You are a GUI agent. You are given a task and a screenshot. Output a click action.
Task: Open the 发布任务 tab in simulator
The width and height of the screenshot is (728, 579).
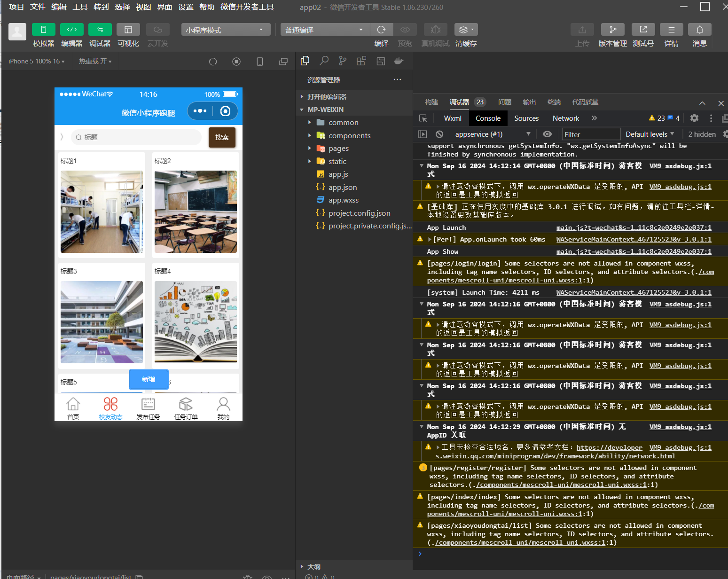point(148,408)
